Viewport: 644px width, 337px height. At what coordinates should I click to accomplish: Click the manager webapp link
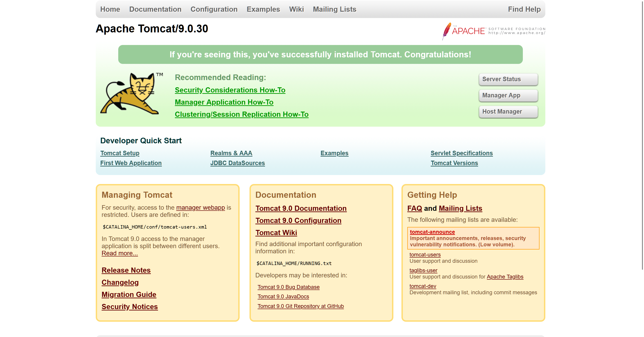point(201,208)
